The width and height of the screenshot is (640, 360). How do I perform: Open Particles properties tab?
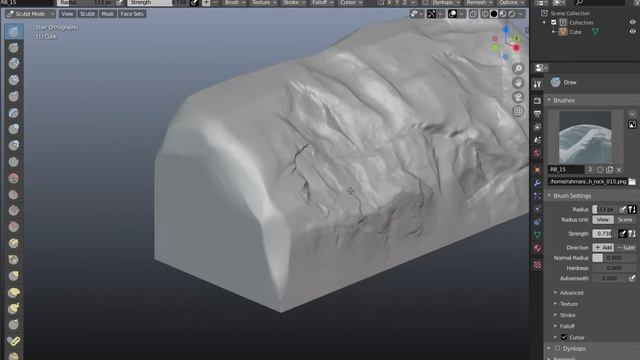[x=537, y=196]
